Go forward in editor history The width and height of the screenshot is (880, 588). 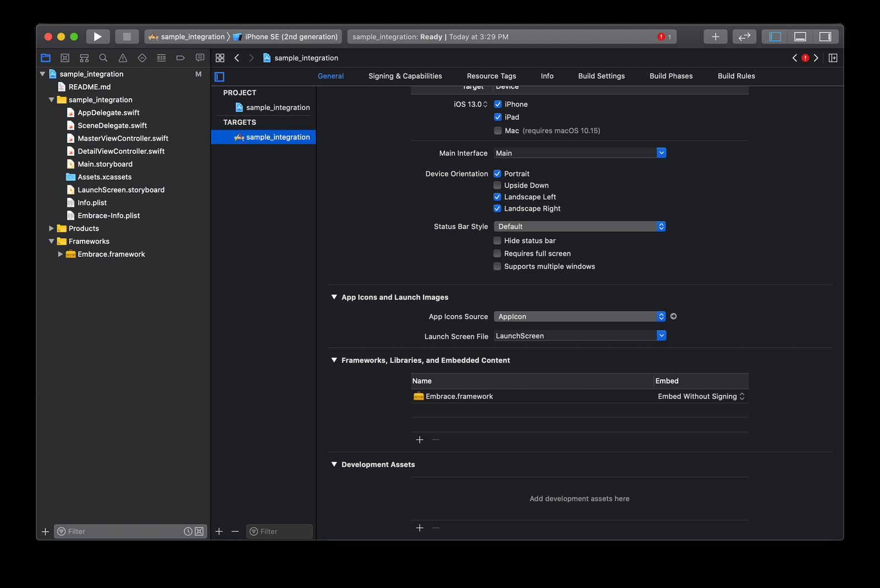pos(251,58)
